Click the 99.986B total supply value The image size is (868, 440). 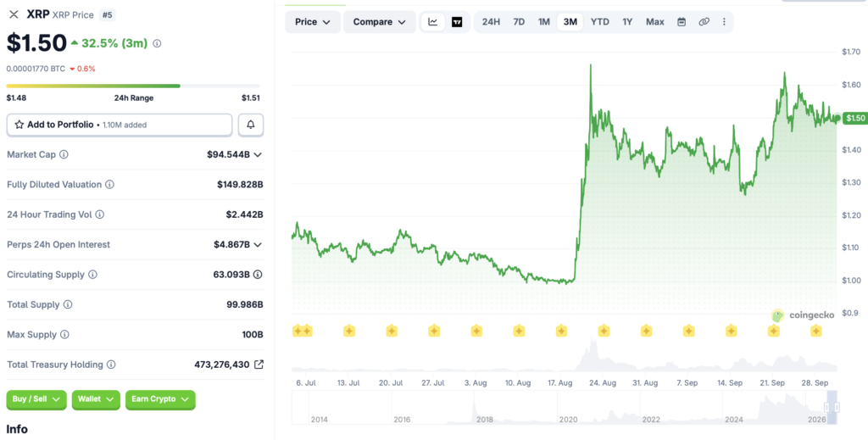coord(243,304)
